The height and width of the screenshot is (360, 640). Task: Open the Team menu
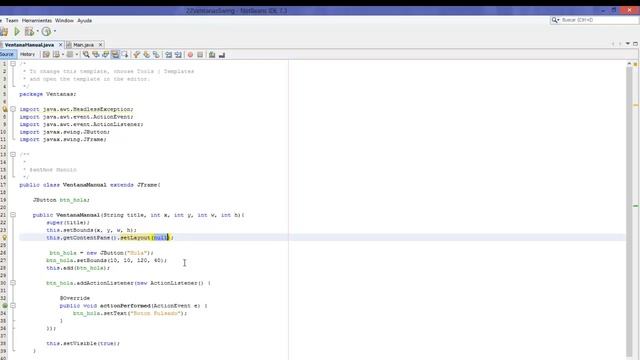click(x=12, y=20)
